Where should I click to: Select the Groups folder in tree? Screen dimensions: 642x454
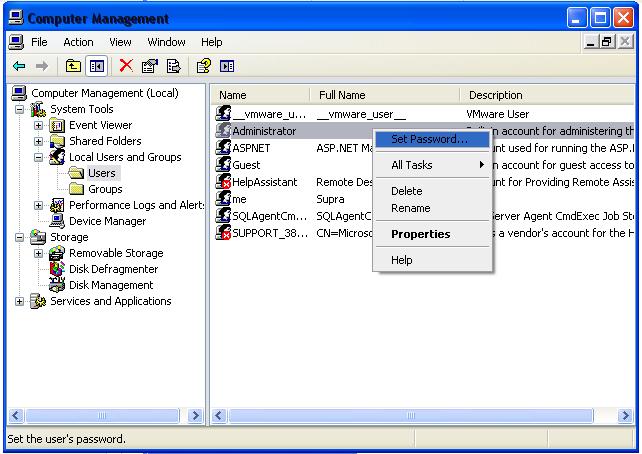pos(105,189)
